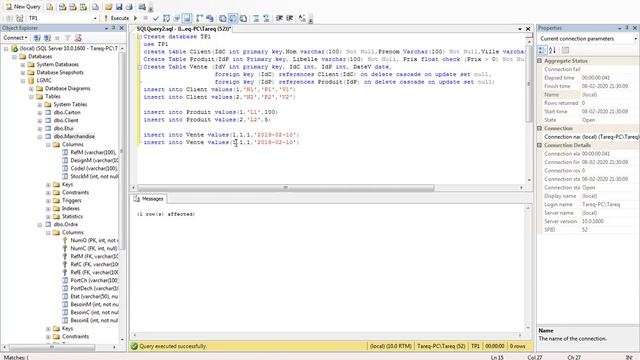Specify values for template parameters

click(x=302, y=18)
